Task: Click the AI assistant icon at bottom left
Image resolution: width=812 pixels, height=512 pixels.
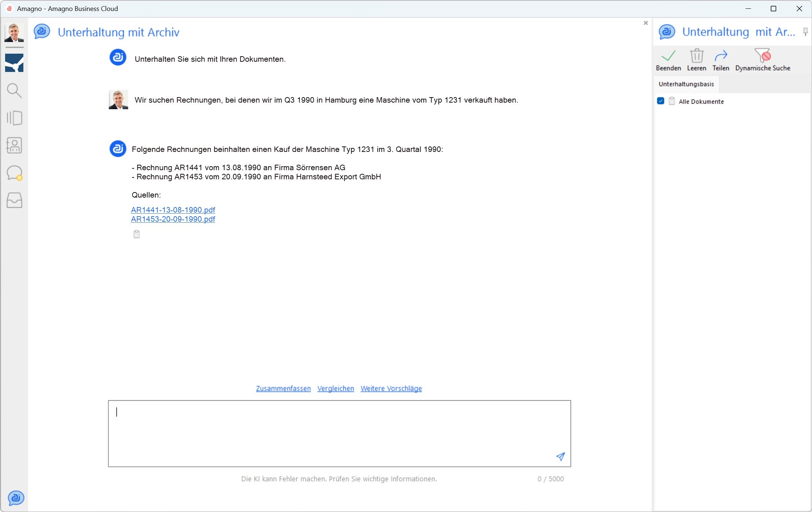Action: pyautogui.click(x=16, y=498)
